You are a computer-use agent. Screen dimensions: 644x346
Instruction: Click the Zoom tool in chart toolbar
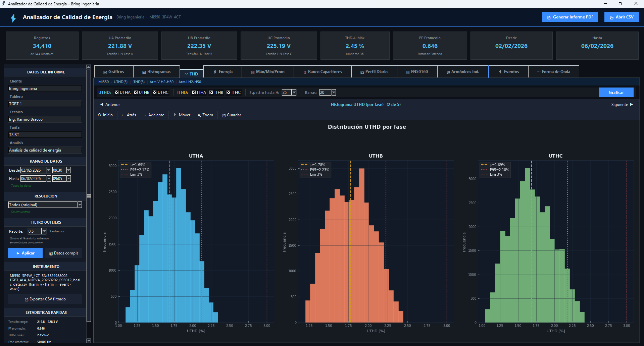pos(205,115)
